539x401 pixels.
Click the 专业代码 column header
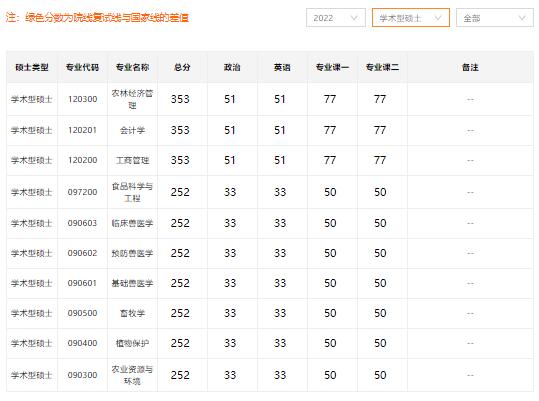pos(82,67)
